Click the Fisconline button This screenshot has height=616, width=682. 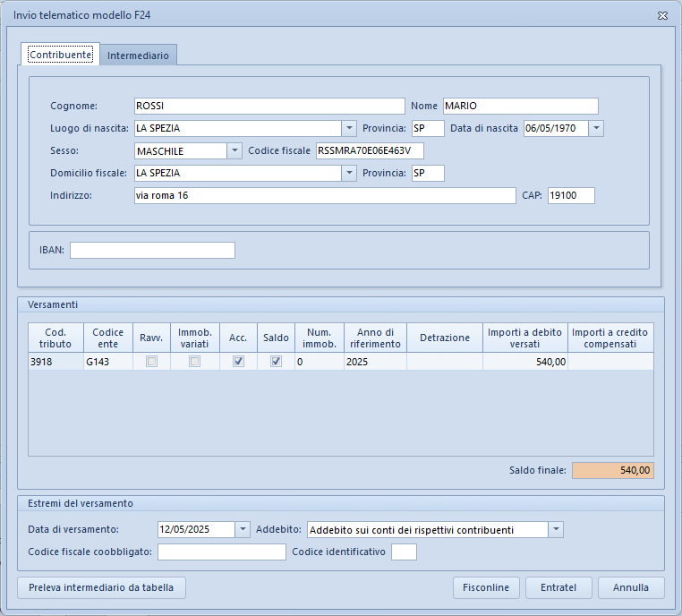[486, 587]
